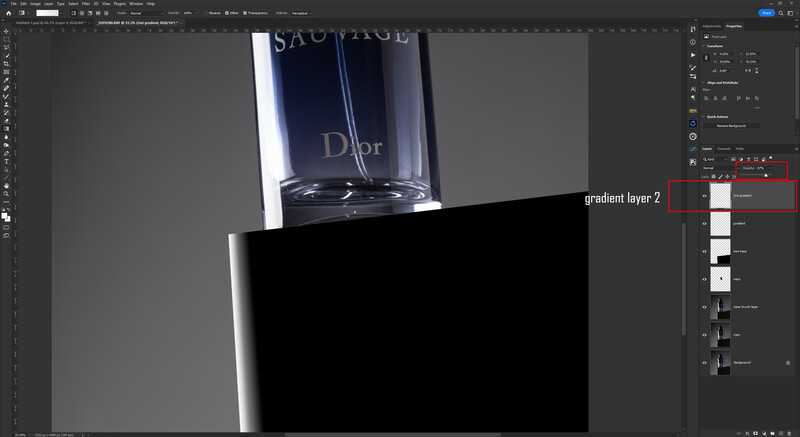Click the gradient preview swatch

(x=47, y=13)
